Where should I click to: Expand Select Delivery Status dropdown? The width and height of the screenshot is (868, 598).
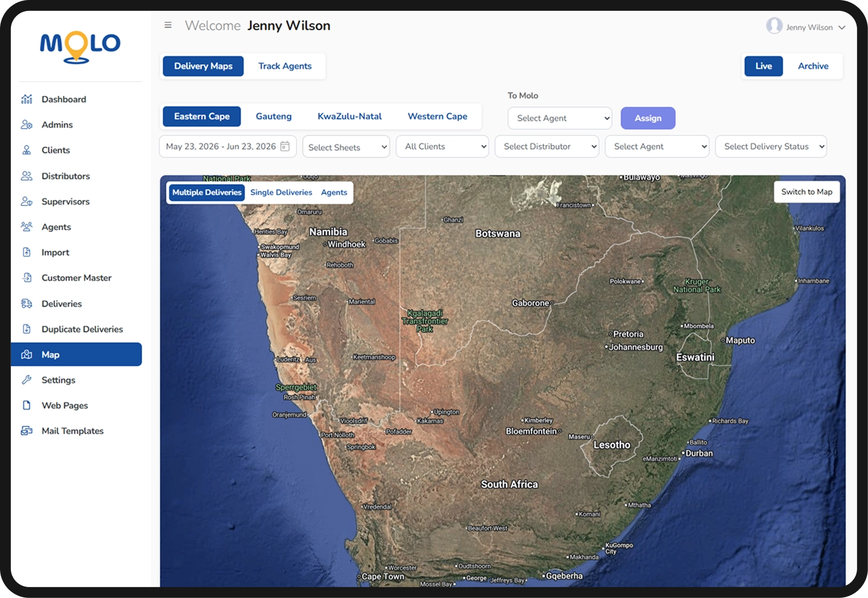point(771,146)
